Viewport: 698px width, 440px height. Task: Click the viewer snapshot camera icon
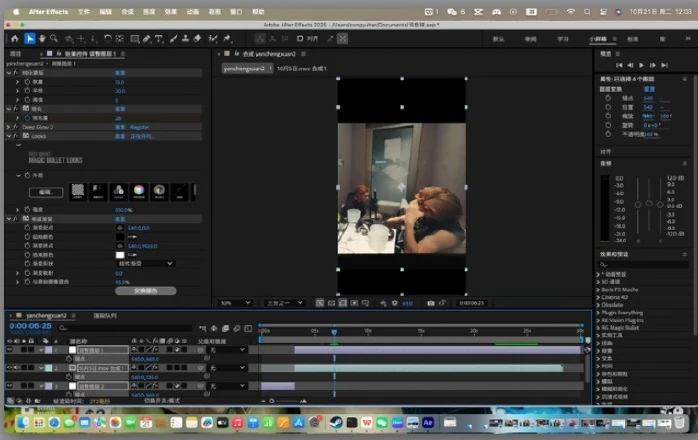(x=430, y=303)
